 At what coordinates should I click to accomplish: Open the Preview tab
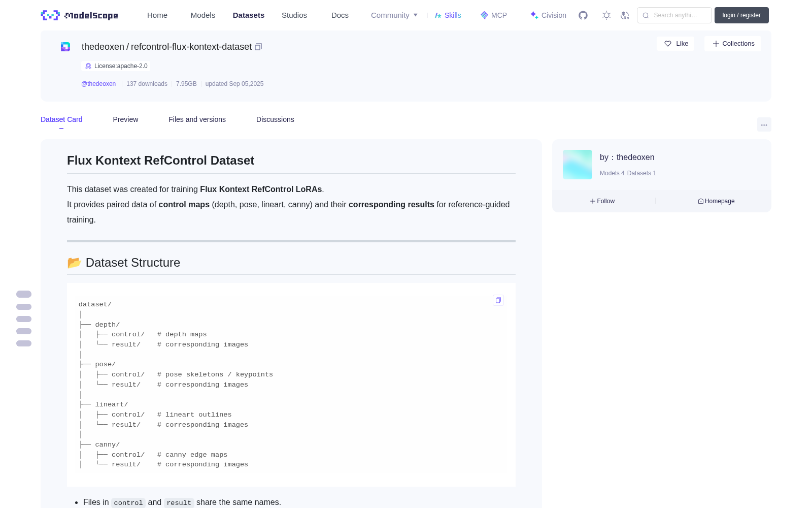[125, 119]
